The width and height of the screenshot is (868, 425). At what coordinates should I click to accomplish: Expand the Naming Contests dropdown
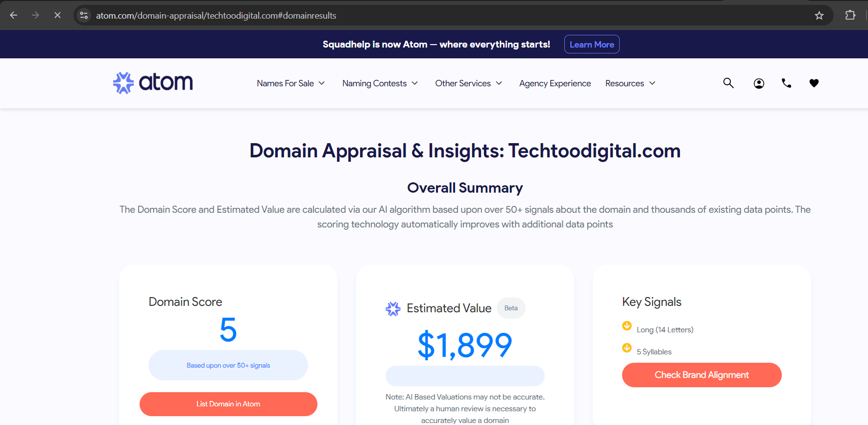pyautogui.click(x=380, y=83)
